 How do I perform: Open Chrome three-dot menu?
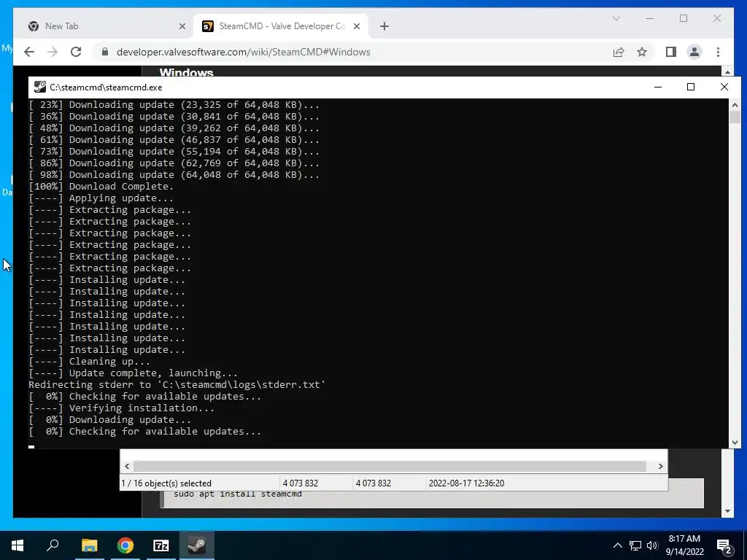(x=718, y=52)
